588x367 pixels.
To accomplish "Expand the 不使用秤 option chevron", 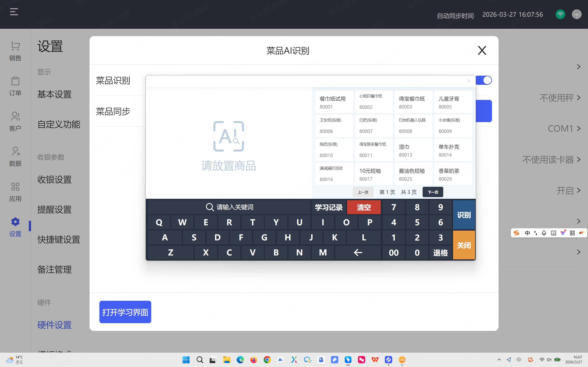I will tap(579, 98).
